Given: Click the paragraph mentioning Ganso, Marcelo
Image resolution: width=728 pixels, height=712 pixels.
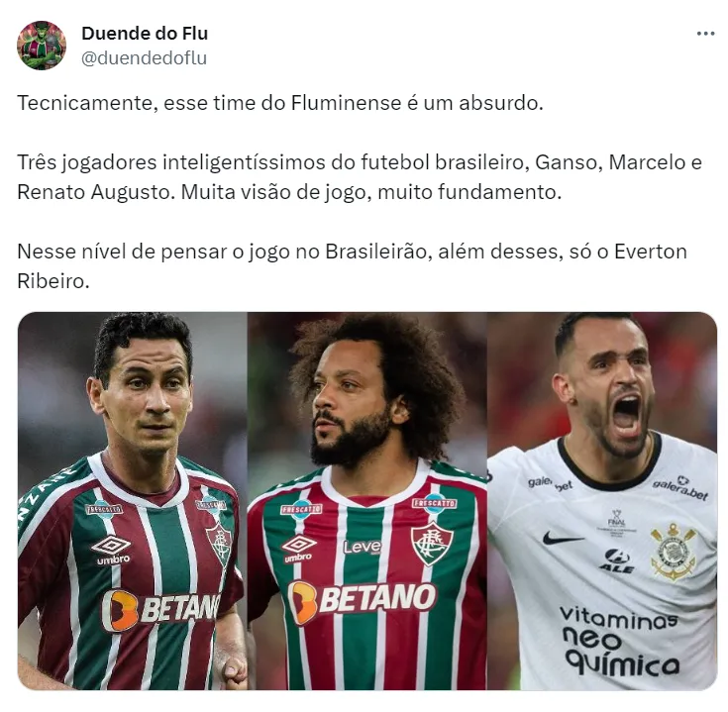Looking at the screenshot, I should (x=360, y=177).
